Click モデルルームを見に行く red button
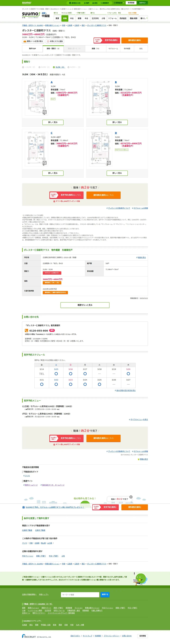The width and height of the screenshot is (170, 644). tap(52, 273)
